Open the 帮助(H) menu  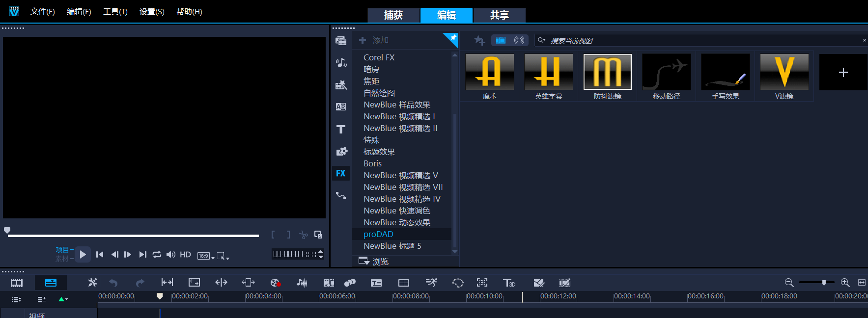[189, 12]
